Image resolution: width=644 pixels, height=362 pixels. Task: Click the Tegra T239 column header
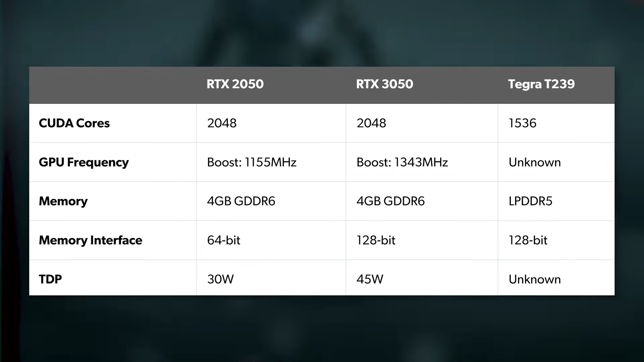pos(541,84)
